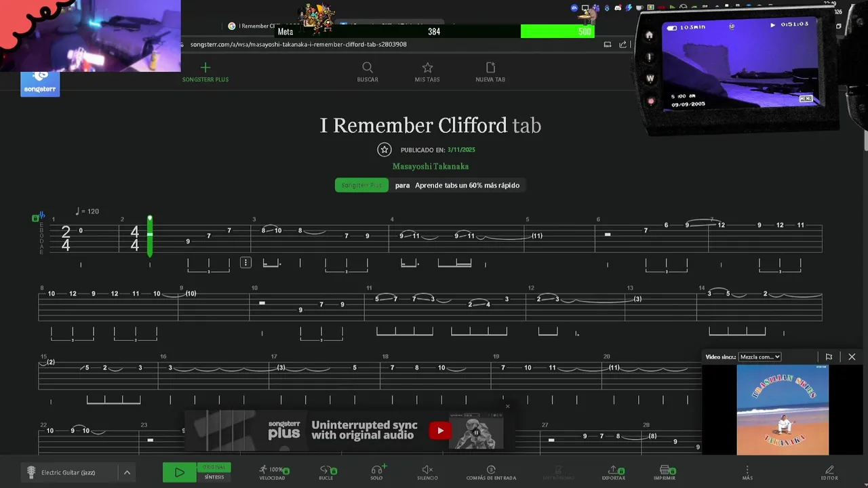Click the install app icon in address bar
Viewport: 868px width, 488px height.
(x=608, y=45)
